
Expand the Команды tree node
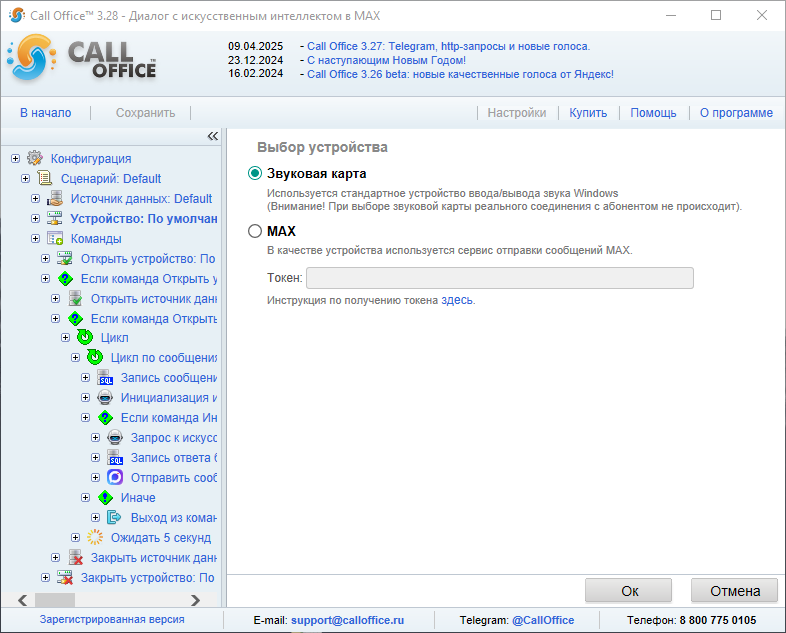click(36, 238)
